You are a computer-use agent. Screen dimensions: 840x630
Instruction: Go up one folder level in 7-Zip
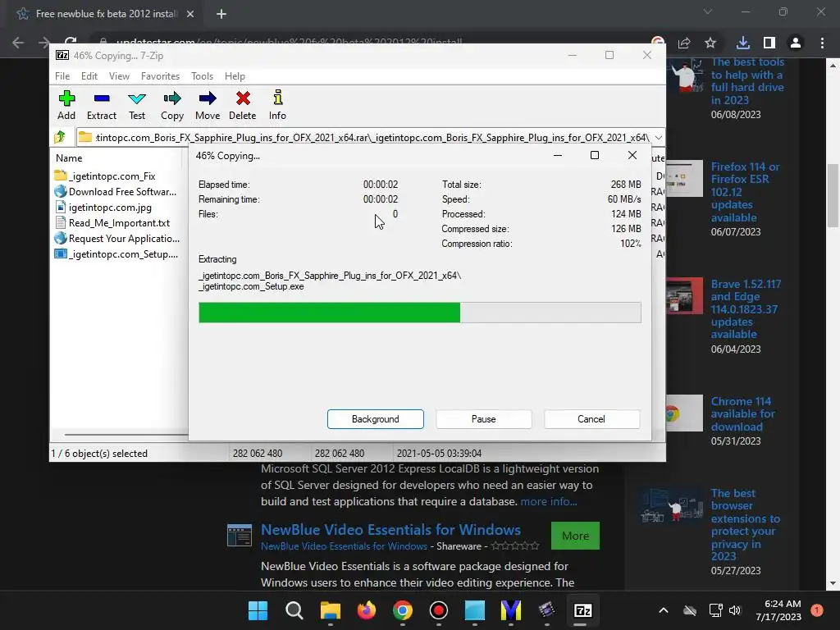[x=60, y=137]
